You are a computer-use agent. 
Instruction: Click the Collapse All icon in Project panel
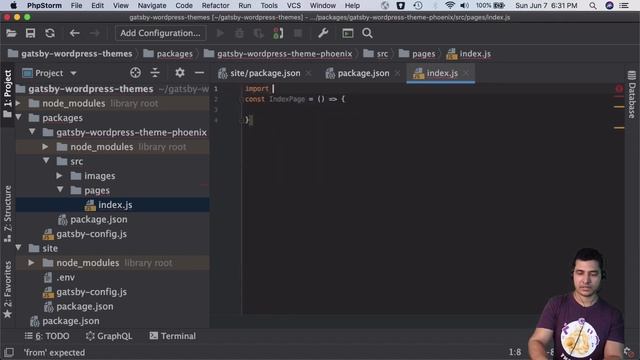pyautogui.click(x=155, y=73)
